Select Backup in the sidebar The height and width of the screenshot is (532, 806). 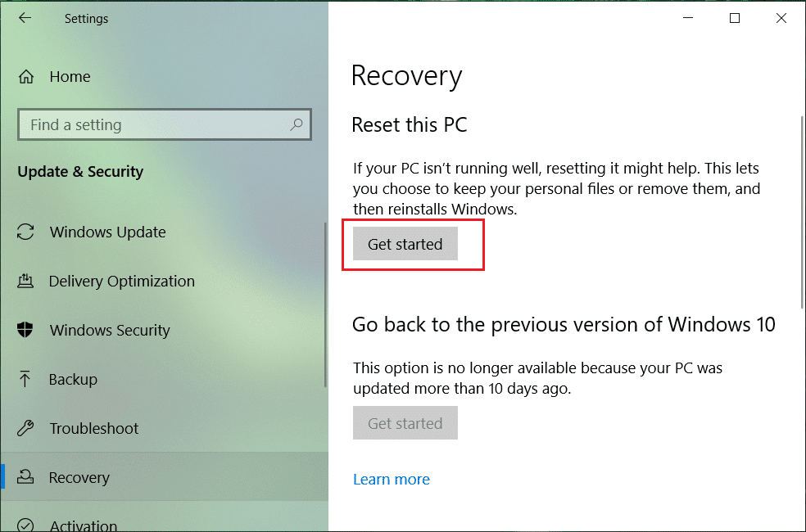[73, 380]
